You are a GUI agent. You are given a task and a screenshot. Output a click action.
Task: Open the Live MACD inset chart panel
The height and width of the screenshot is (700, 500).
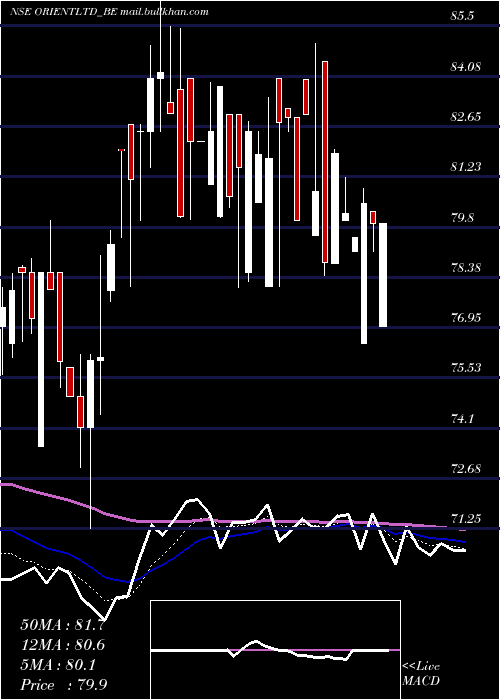tap(275, 650)
